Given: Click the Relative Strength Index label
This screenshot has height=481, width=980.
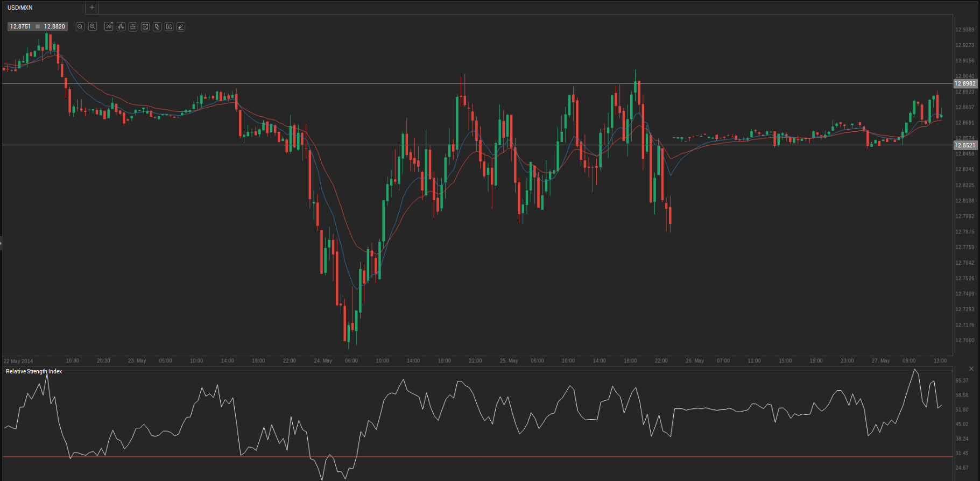Looking at the screenshot, I should (x=34, y=371).
